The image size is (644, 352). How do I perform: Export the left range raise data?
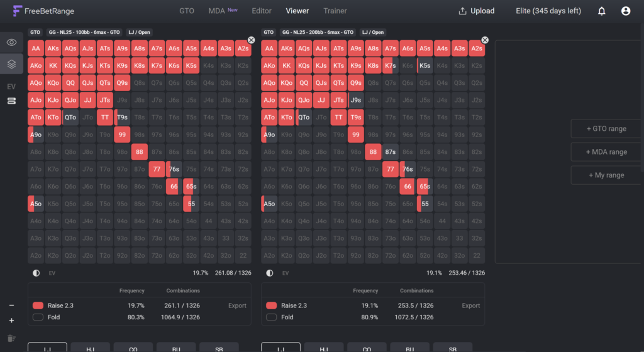click(237, 305)
